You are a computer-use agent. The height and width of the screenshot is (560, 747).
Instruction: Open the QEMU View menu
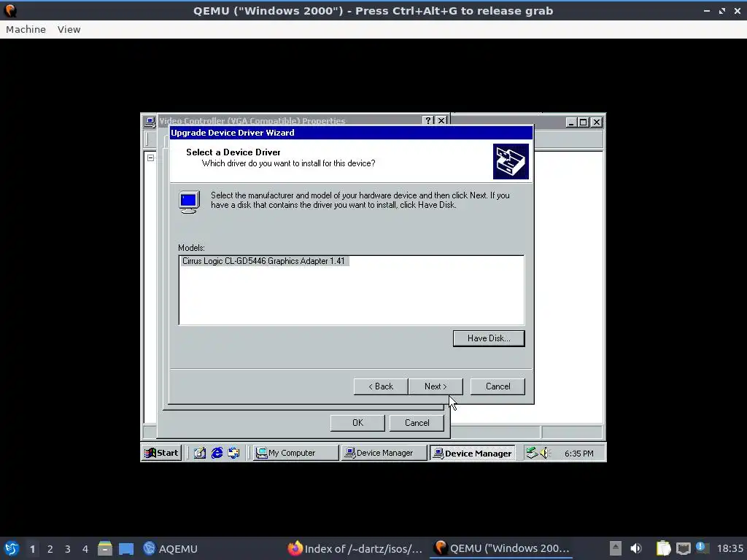69,29
